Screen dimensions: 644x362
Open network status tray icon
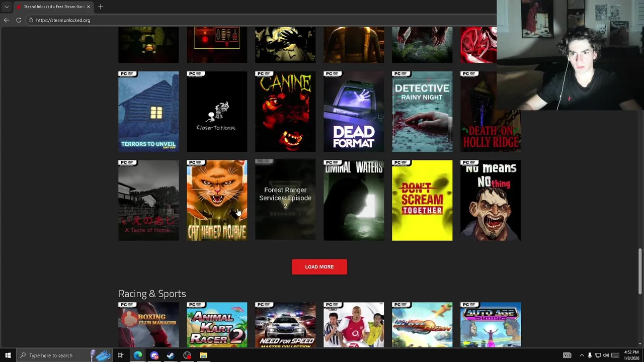(598, 355)
